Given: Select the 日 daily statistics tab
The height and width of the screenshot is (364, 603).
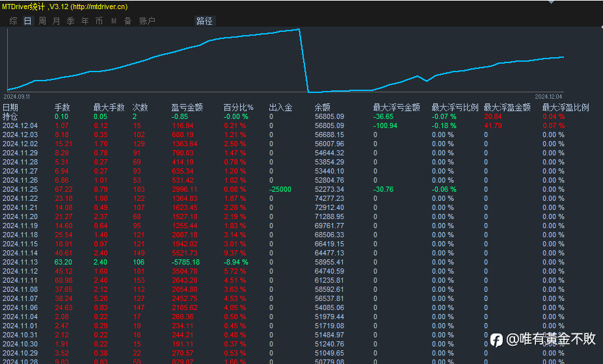Looking at the screenshot, I should click(27, 21).
